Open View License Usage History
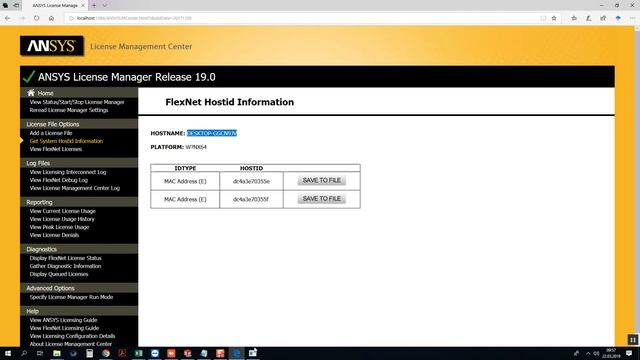 point(62,219)
